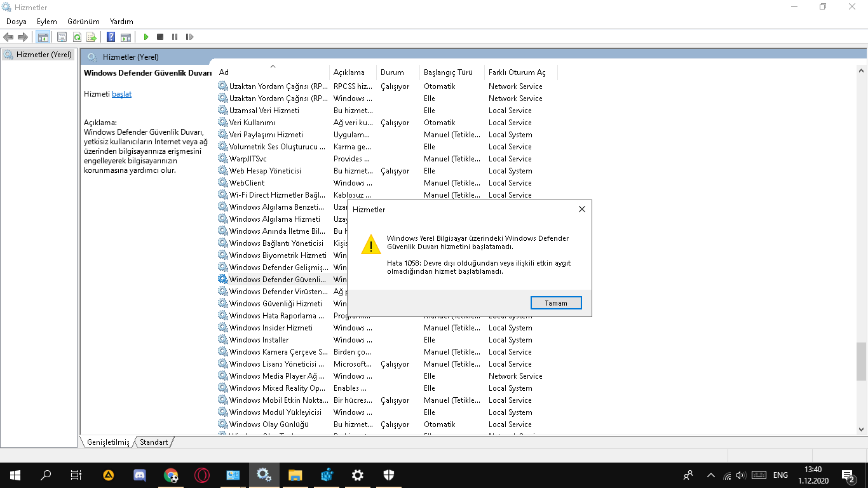Viewport: 868px width, 488px height.
Task: Click the Stop Service square icon
Action: (x=160, y=37)
